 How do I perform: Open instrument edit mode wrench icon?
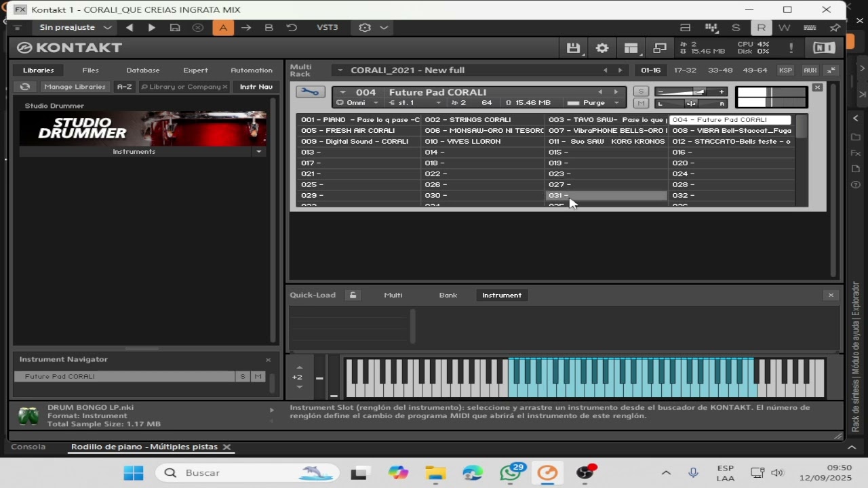pyautogui.click(x=309, y=92)
